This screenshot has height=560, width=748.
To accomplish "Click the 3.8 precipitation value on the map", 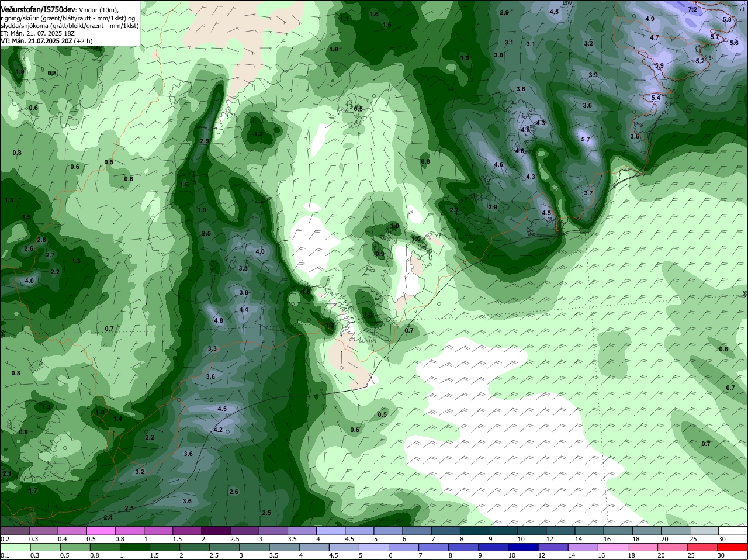I will 244,292.
